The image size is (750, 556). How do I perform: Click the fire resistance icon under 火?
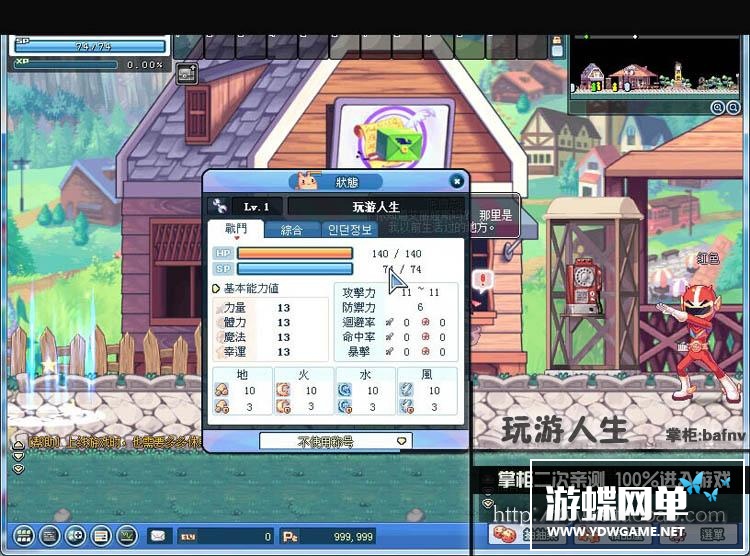(283, 407)
